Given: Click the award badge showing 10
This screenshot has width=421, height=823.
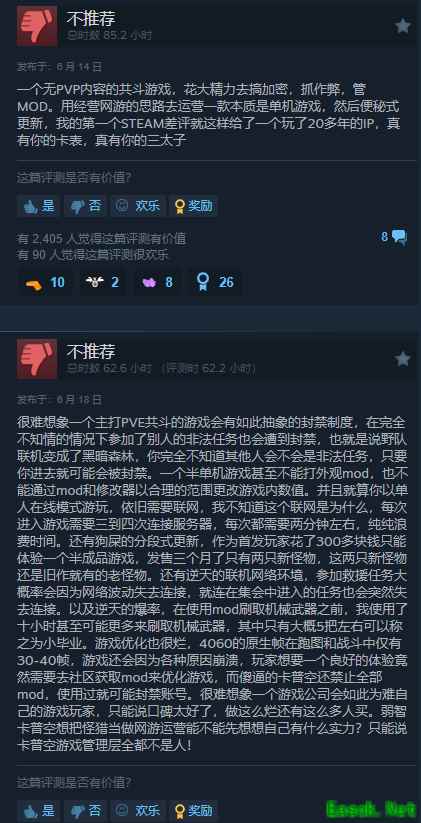Looking at the screenshot, I should (44, 282).
